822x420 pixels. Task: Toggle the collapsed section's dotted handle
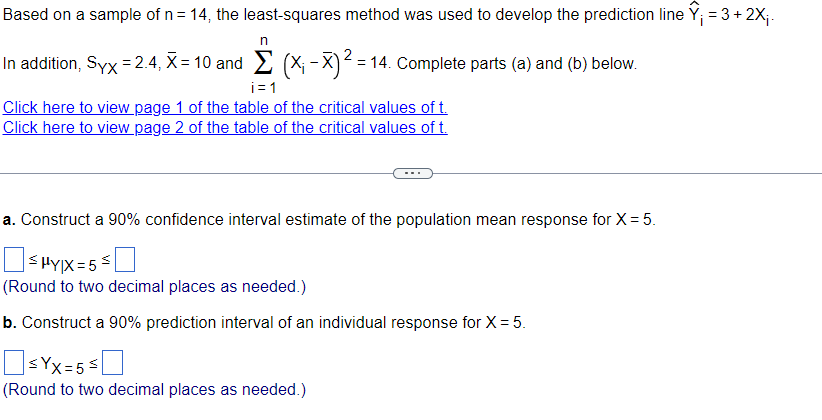pos(413,174)
